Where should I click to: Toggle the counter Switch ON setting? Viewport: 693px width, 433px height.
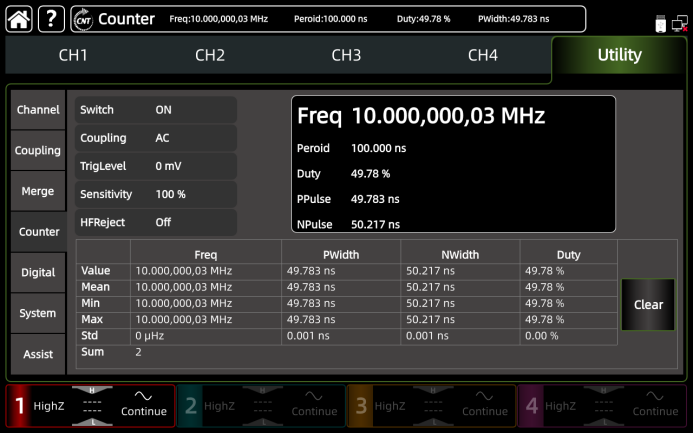tap(156, 110)
